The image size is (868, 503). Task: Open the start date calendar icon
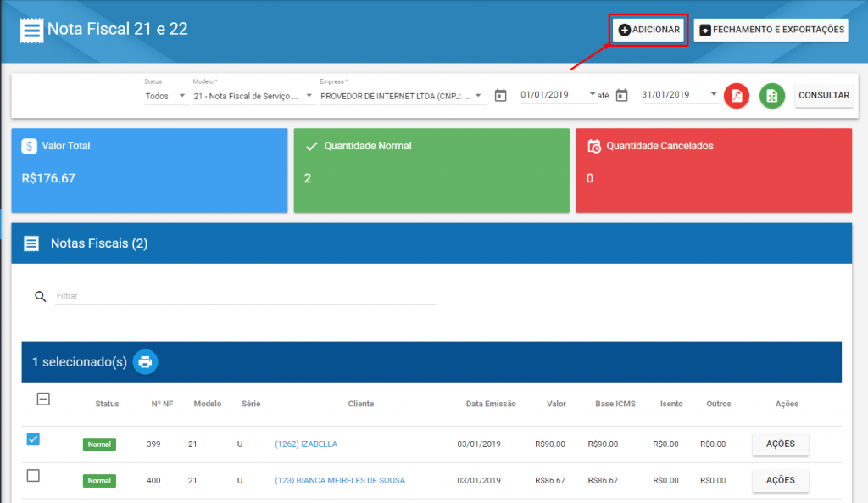[500, 95]
